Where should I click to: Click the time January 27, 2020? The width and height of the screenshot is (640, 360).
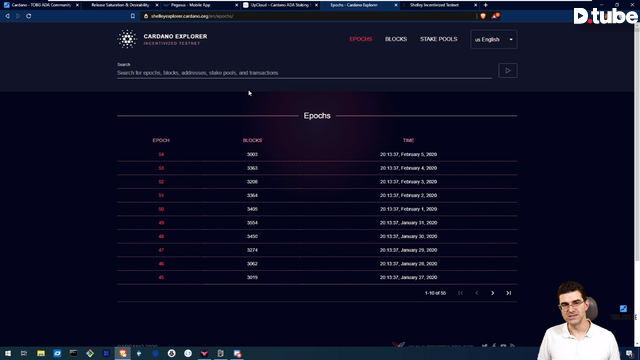[x=409, y=278]
